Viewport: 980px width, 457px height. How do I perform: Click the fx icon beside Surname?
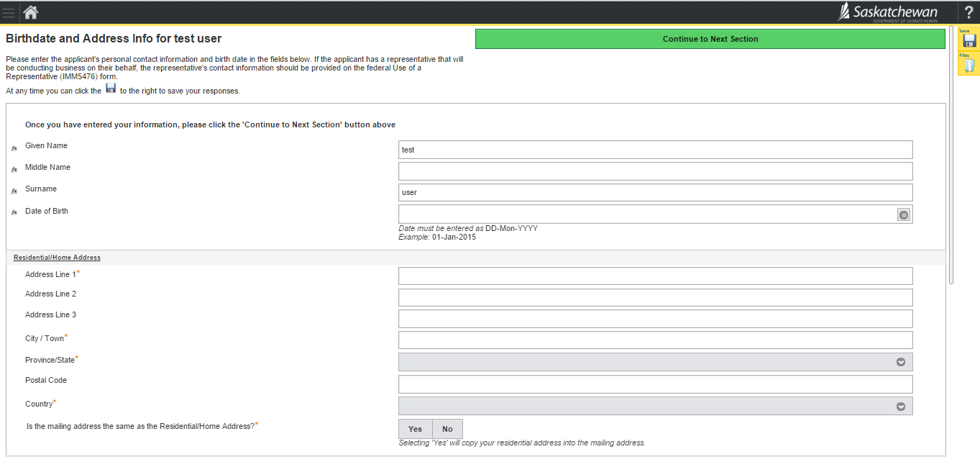coord(14,191)
